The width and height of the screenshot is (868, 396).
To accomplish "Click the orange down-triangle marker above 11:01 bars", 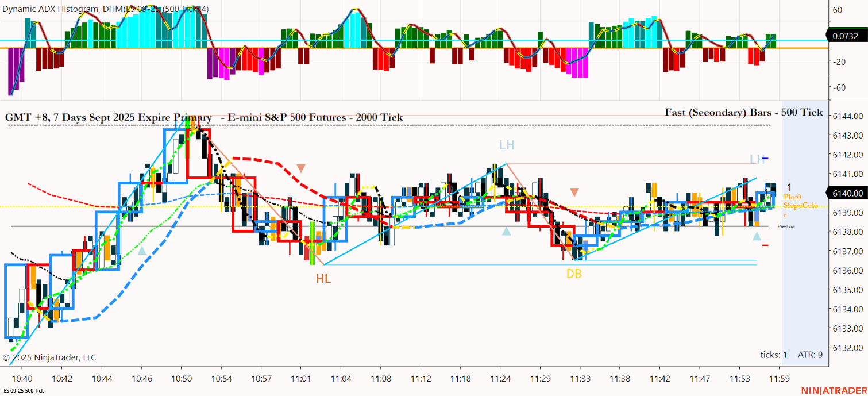I will coord(301,168).
